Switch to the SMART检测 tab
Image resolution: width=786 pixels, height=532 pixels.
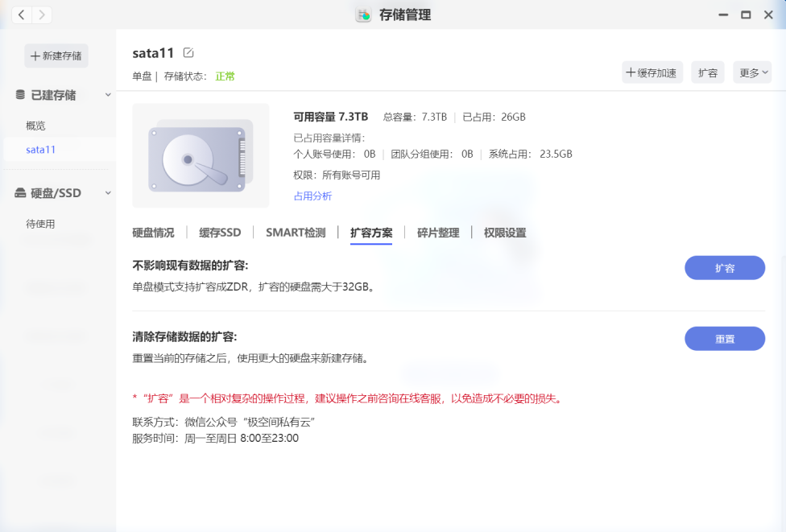click(296, 233)
